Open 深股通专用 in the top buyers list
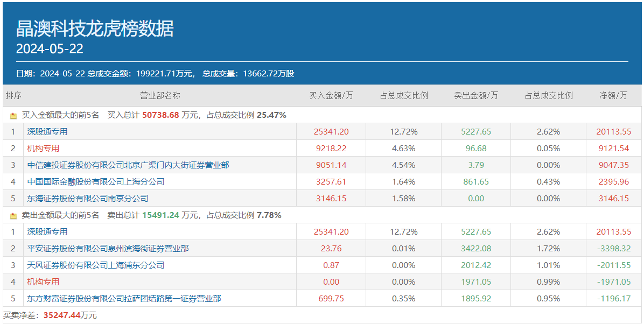Image resolution: width=644 pixels, height=324 pixels. pos(47,132)
